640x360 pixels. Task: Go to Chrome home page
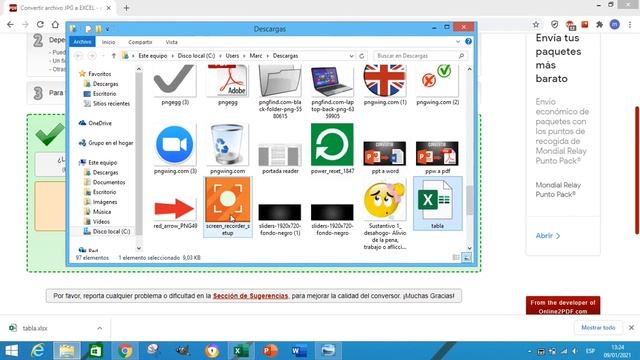[55, 24]
